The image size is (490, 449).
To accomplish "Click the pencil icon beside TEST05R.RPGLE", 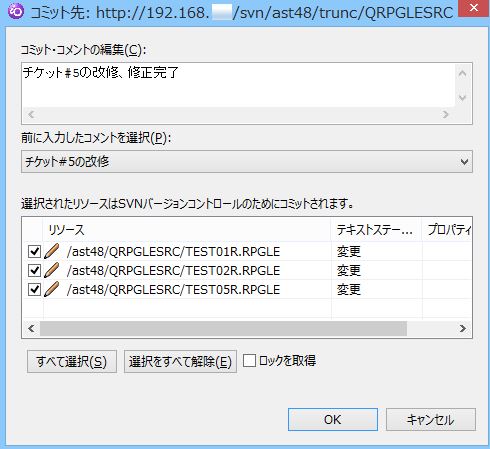I will (52, 289).
